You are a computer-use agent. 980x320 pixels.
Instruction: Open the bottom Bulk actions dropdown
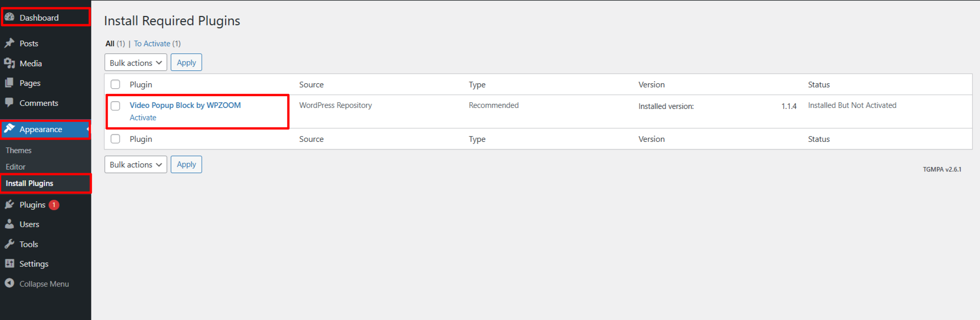click(135, 164)
